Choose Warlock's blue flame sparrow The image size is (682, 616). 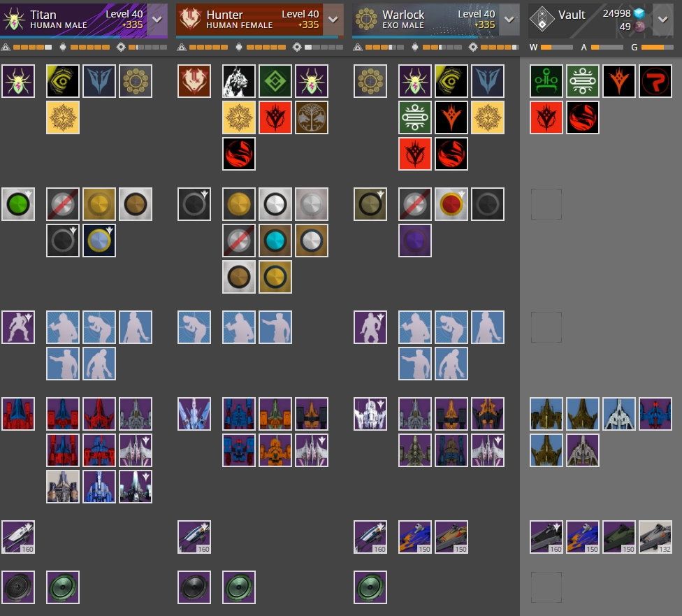[x=415, y=537]
